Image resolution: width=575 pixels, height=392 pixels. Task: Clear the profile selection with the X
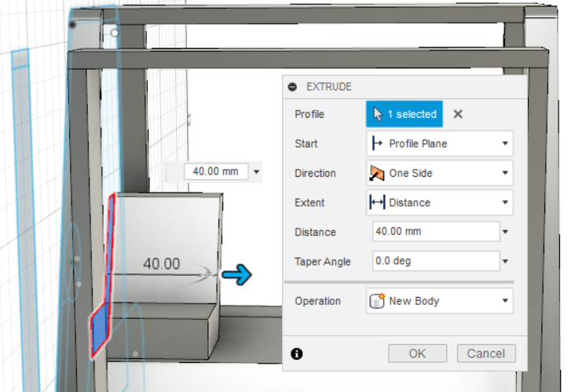tap(458, 114)
